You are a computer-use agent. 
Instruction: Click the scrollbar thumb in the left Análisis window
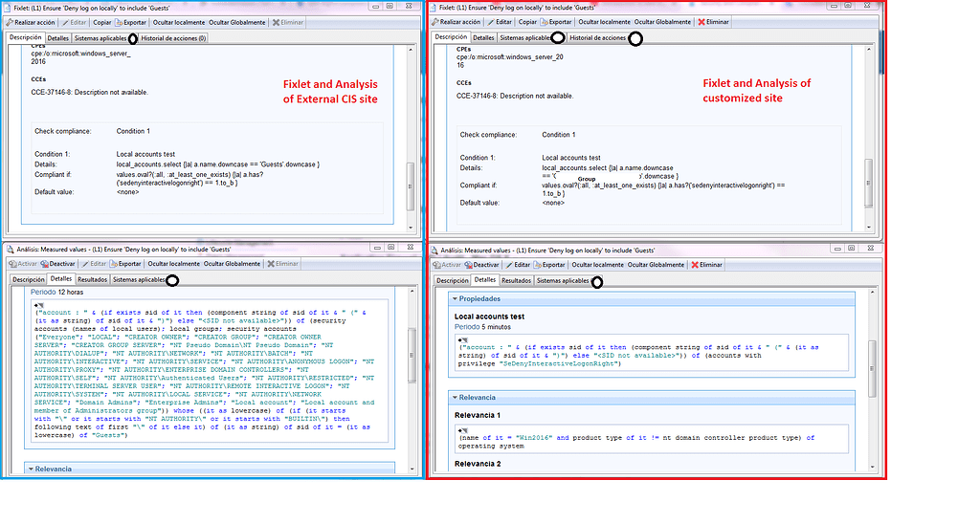point(412,356)
